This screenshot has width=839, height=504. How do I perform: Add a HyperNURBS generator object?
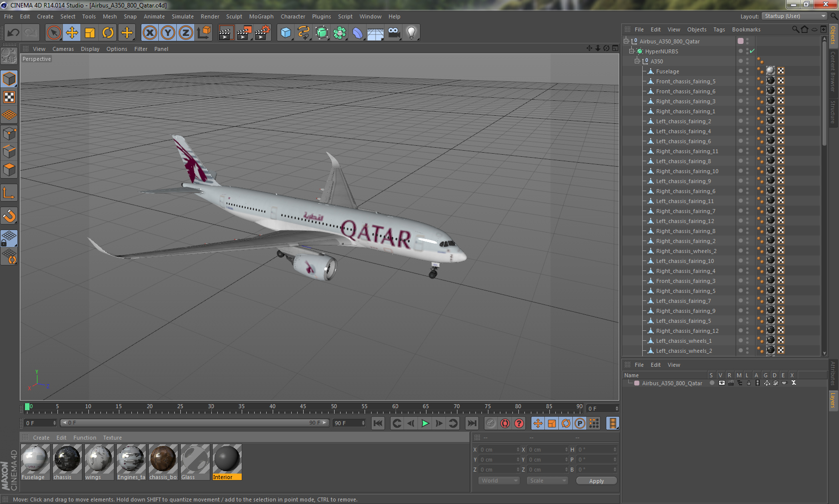pyautogui.click(x=322, y=33)
